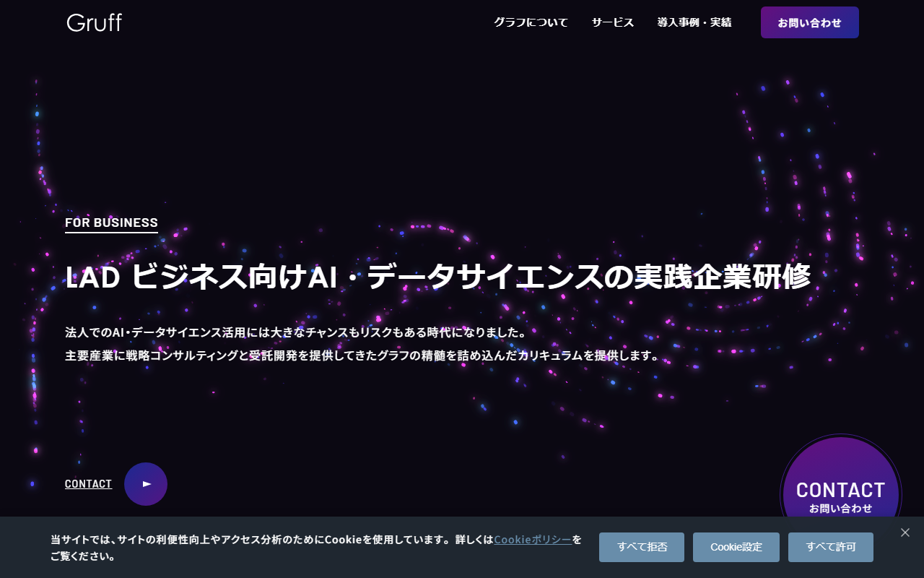
Task: Go to the サービス menu item
Action: [613, 22]
